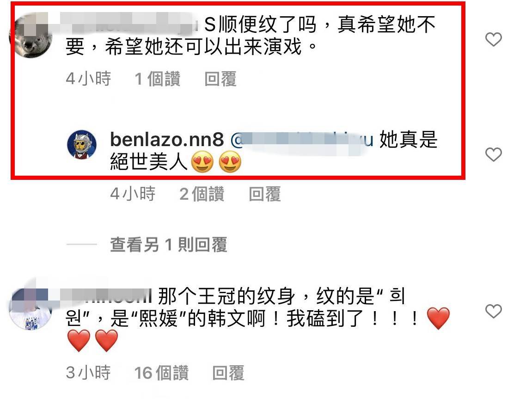532x399 pixels.
Task: Reply to the first comment (回覆)
Action: (220, 79)
